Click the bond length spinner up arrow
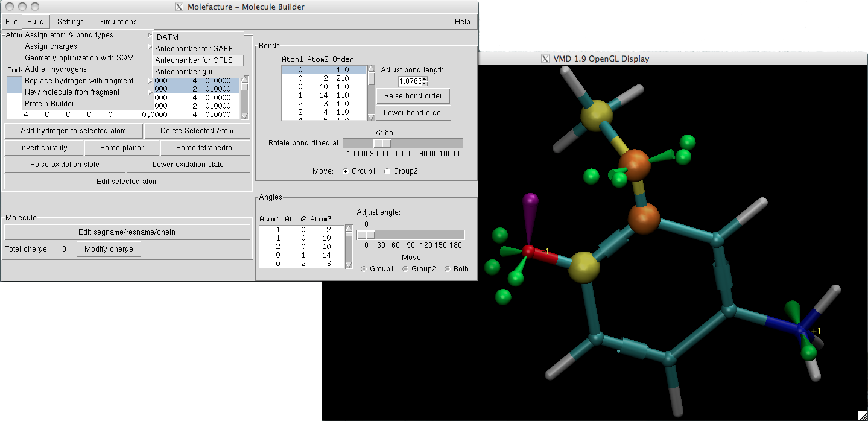This screenshot has height=421, width=868. point(425,79)
